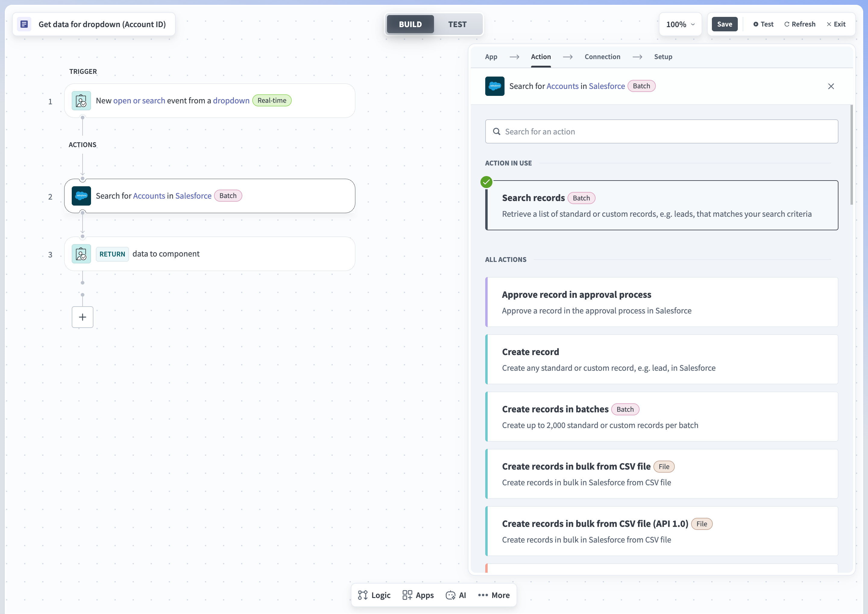Click the RETURN label in step 3
The height and width of the screenshot is (614, 868).
(112, 254)
